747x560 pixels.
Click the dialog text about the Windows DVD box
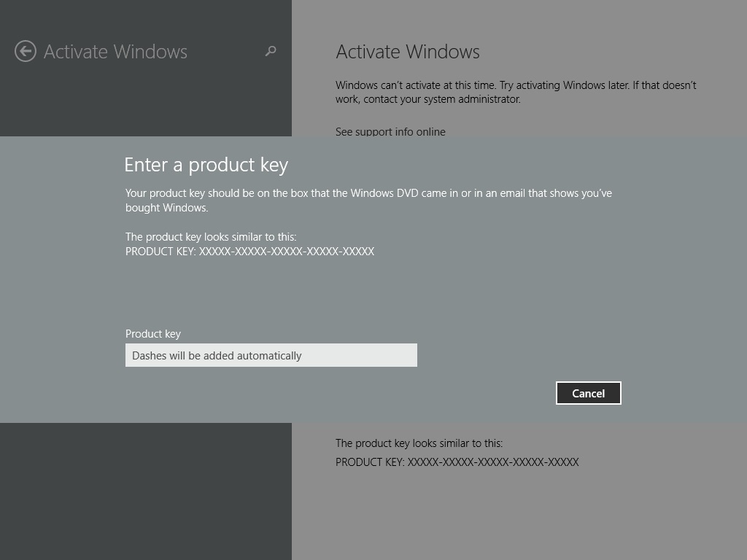(368, 201)
